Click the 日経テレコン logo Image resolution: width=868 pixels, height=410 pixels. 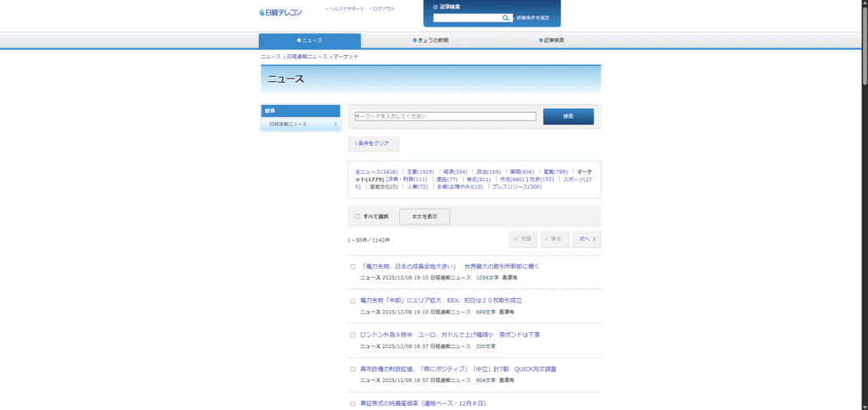(281, 12)
